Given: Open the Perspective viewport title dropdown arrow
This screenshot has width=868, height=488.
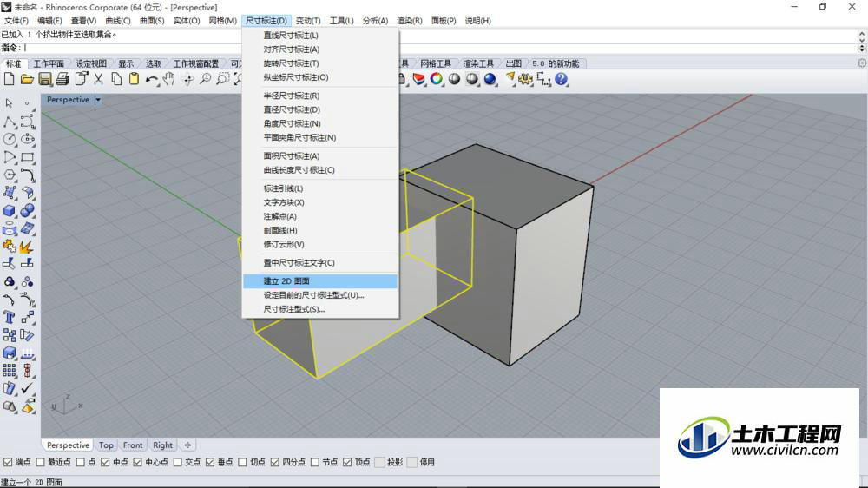Looking at the screenshot, I should point(98,100).
